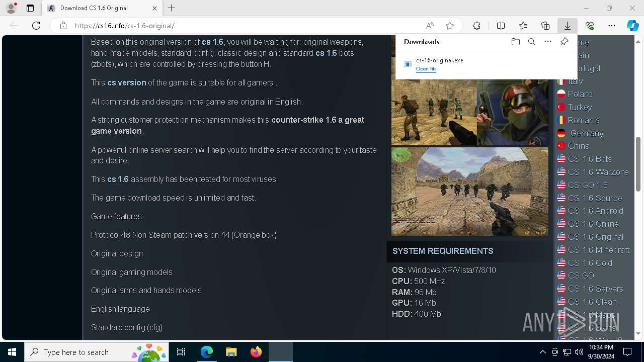Screen dimensions: 644x362
Task: Open Settings and more ellipsis menu
Action: 612,26
